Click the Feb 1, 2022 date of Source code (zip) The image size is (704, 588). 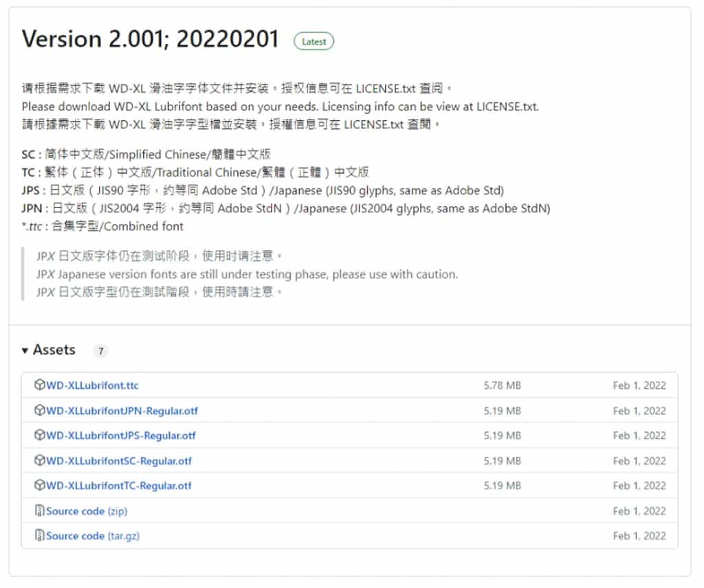point(639,511)
